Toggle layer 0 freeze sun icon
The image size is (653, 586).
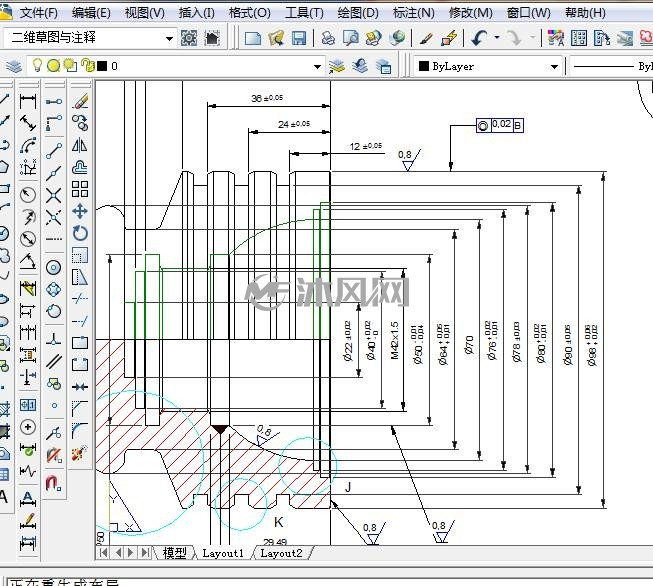pyautogui.click(x=53, y=66)
